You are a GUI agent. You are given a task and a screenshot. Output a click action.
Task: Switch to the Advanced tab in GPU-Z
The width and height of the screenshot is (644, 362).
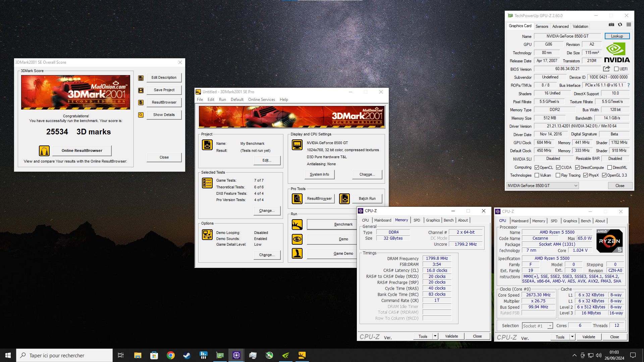pyautogui.click(x=560, y=26)
